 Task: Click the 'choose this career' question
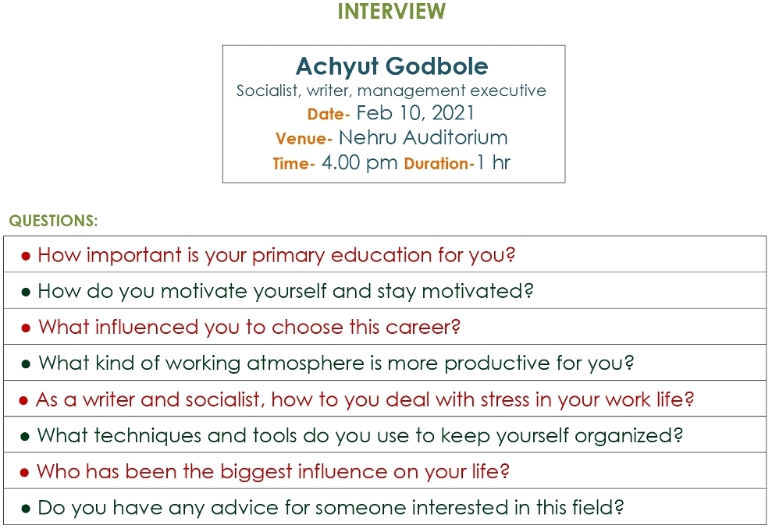tap(249, 327)
